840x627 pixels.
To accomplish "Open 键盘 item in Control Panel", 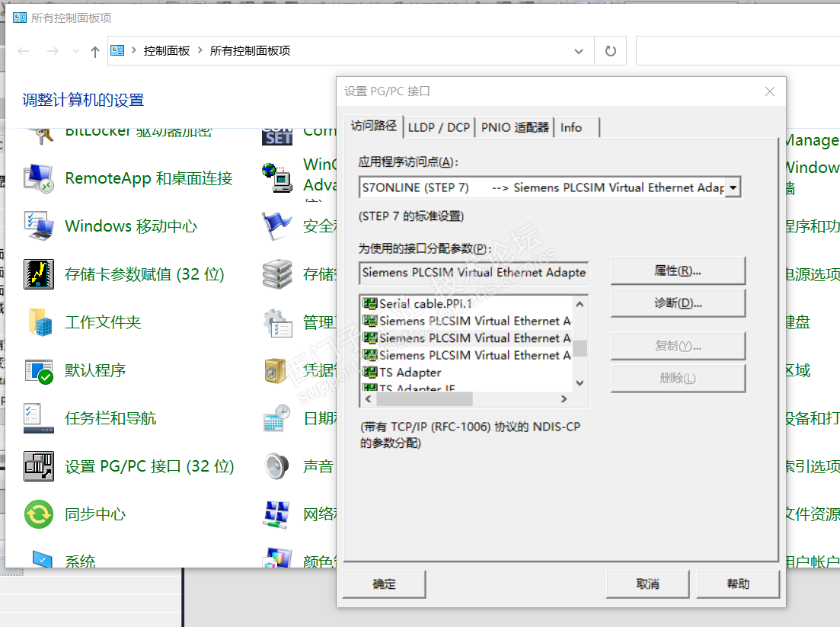I will 798,322.
